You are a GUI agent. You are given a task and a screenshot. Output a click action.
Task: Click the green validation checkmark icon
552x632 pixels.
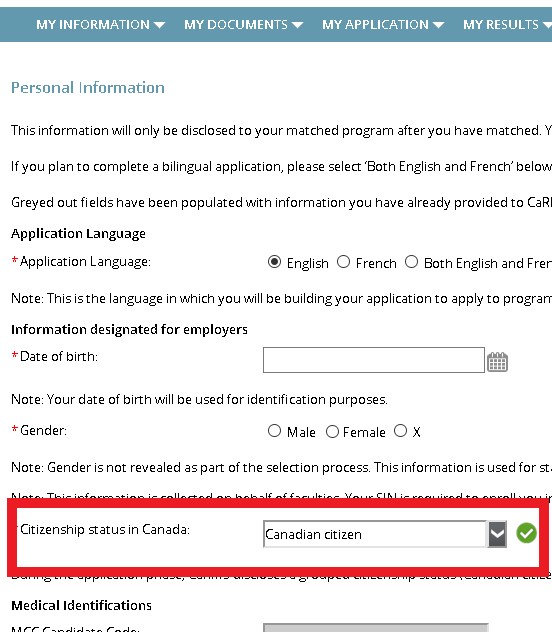(x=526, y=533)
